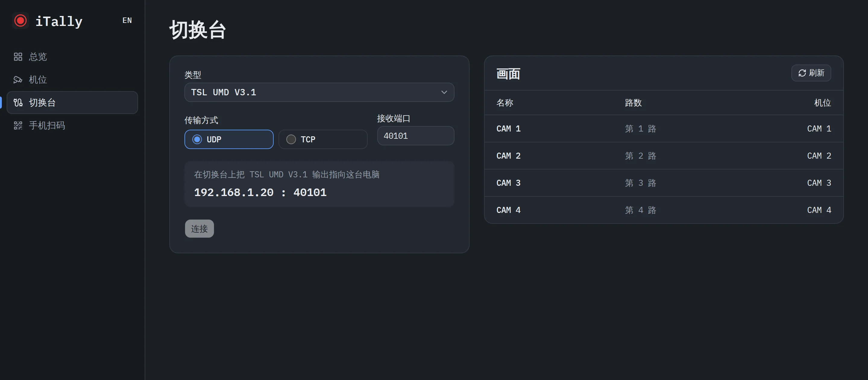Click the 第 4 路 cell

[640, 210]
